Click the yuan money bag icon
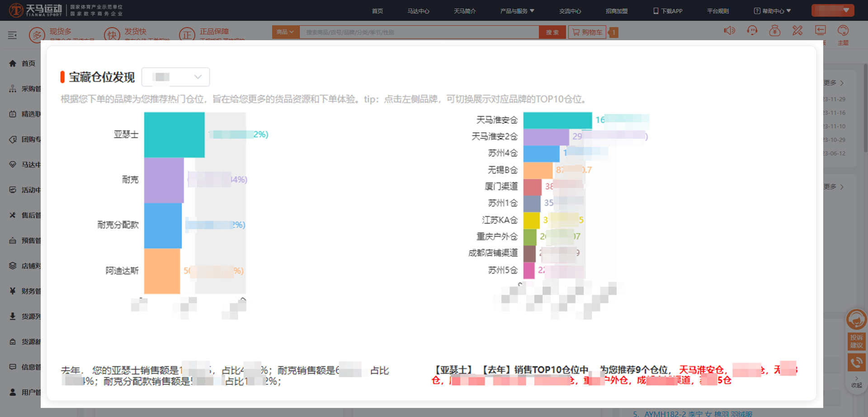Screen dimensions: 868x417 (775, 31)
